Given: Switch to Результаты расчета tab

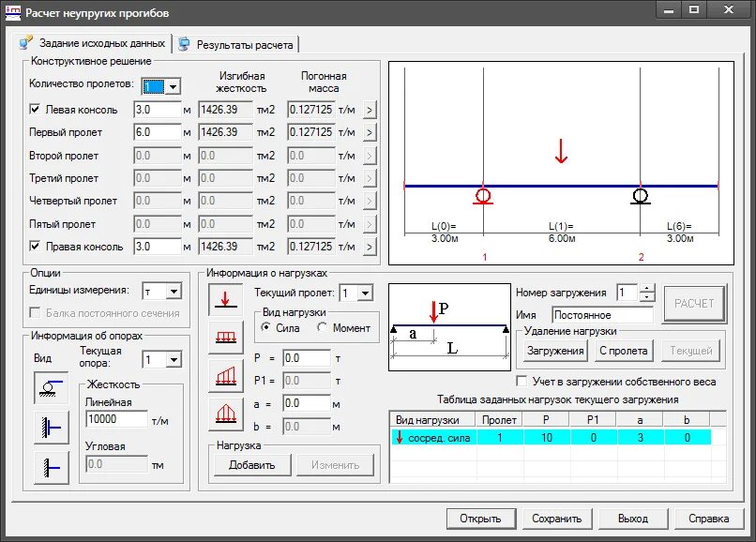Looking at the screenshot, I should 236,45.
